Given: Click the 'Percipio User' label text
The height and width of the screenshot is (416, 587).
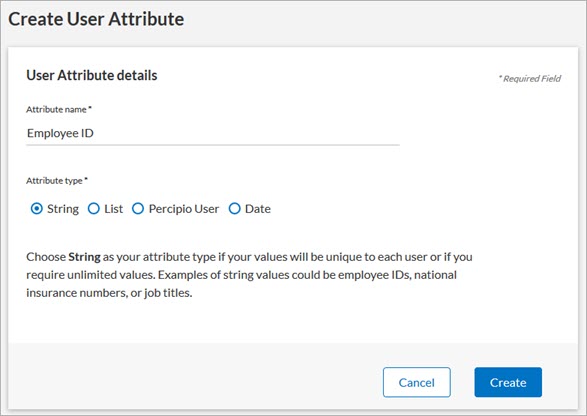Looking at the screenshot, I should (184, 209).
